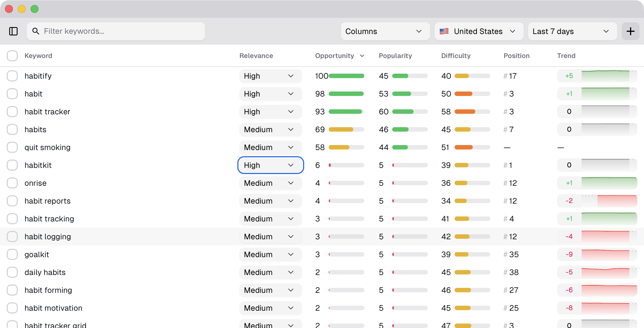Image resolution: width=644 pixels, height=328 pixels.
Task: Click the Popularity column header
Action: (395, 56)
